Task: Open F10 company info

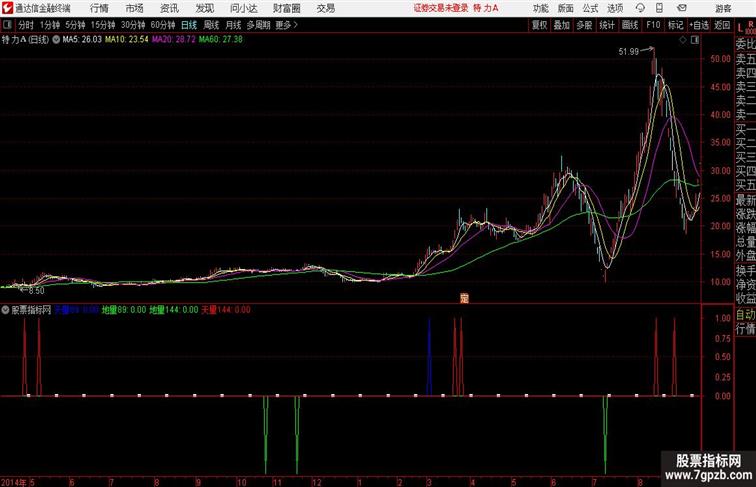Action: [x=653, y=25]
